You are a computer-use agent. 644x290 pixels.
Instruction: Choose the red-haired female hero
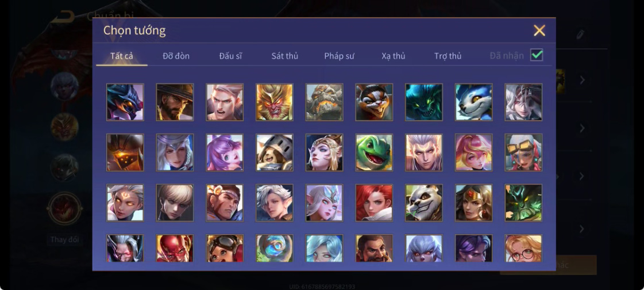tap(374, 203)
